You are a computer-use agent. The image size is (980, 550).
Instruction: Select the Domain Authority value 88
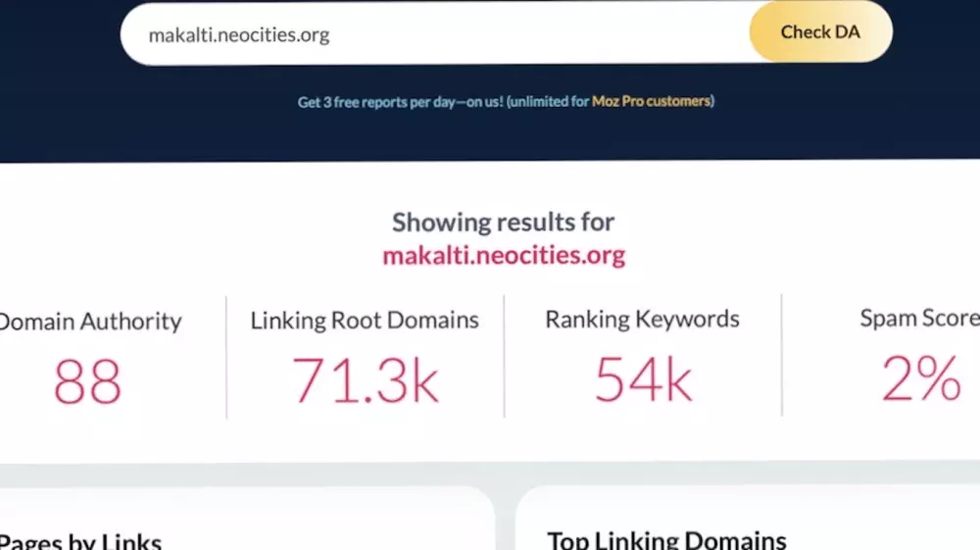87,381
